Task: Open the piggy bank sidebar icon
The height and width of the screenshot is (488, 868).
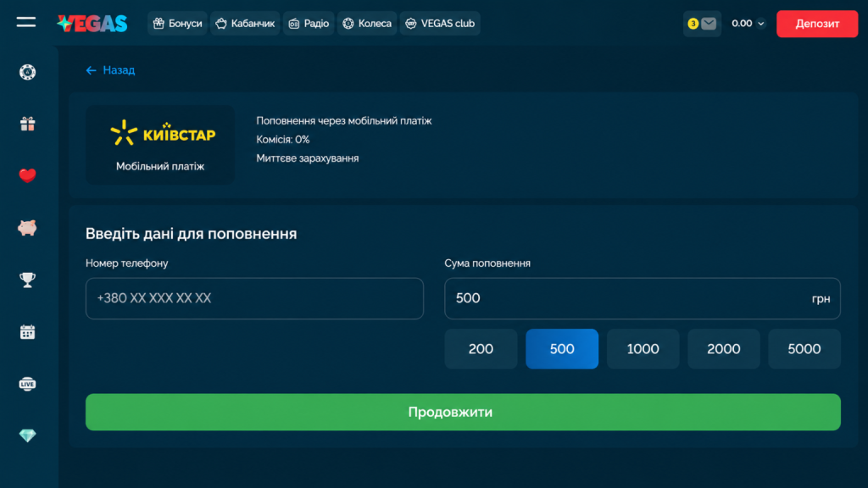Action: (27, 227)
